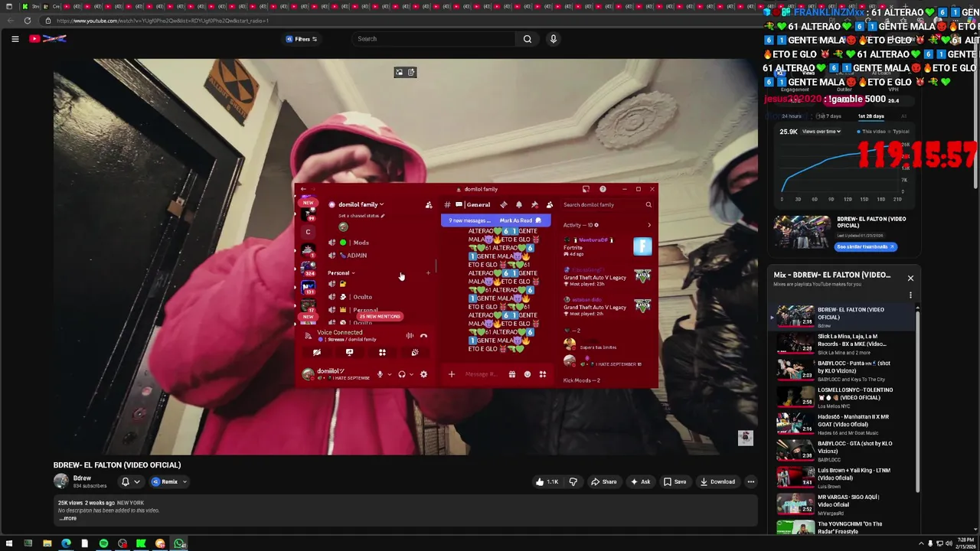The image size is (980, 551).
Task: Expand the video description with ...more
Action: (x=68, y=519)
